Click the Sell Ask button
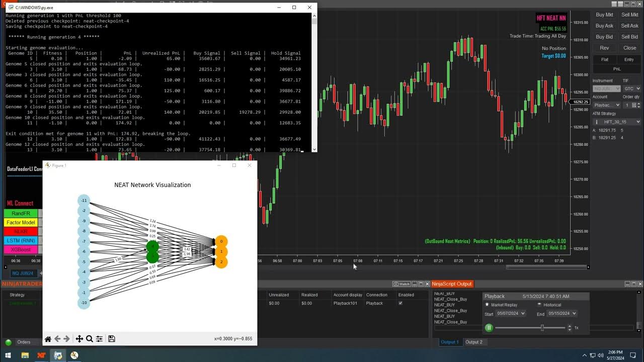This screenshot has width=644, height=362. point(629,26)
